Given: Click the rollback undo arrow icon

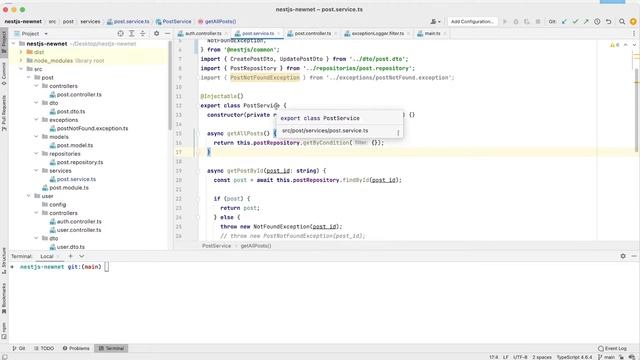Looking at the screenshot, I should coord(609,22).
